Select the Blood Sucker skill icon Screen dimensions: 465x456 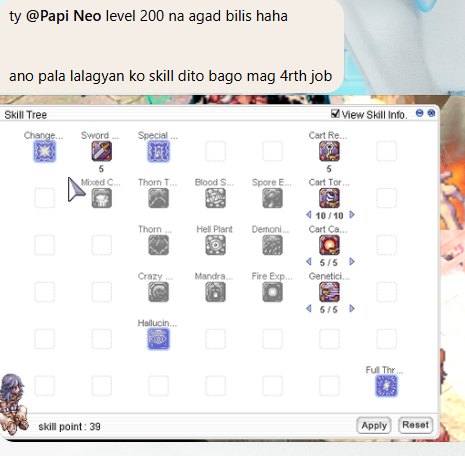tap(215, 198)
